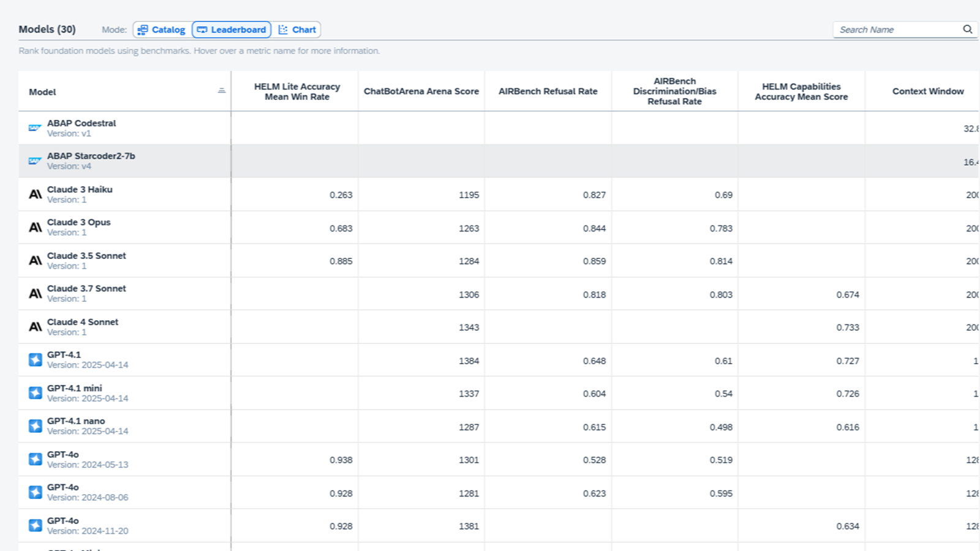Click the Anthropic logo beside Claude 3.7 Sonnet
Viewport: 980px width, 551px height.
point(36,294)
